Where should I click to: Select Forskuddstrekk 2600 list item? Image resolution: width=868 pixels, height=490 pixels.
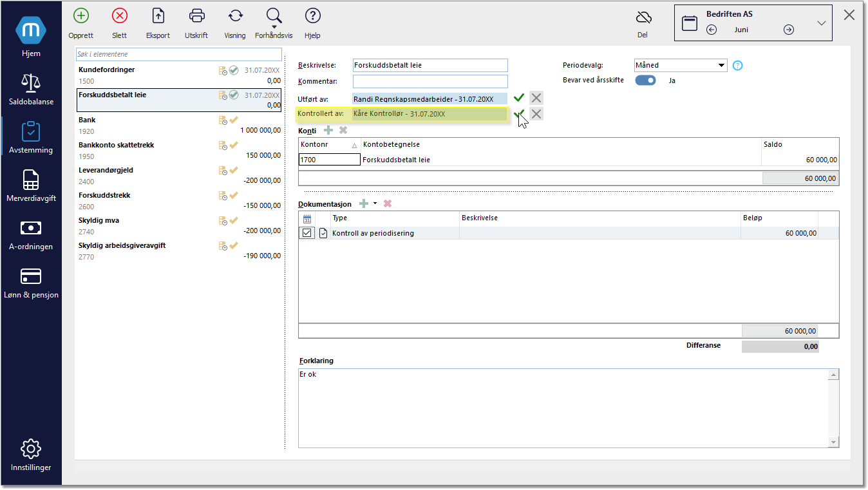(179, 201)
